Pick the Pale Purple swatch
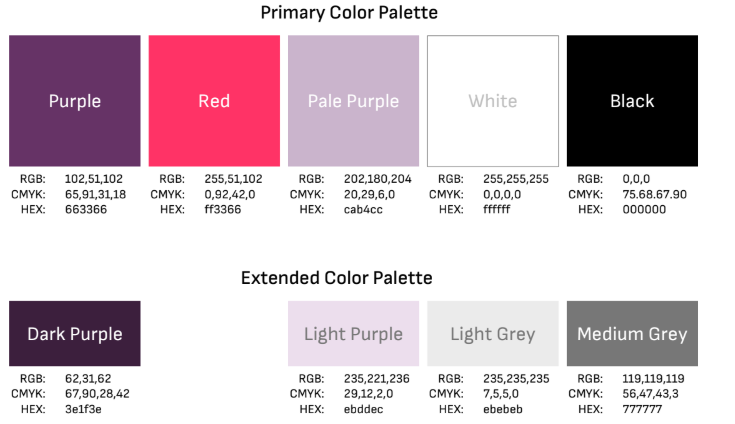Viewport: 735px width, 424px height. (x=353, y=101)
